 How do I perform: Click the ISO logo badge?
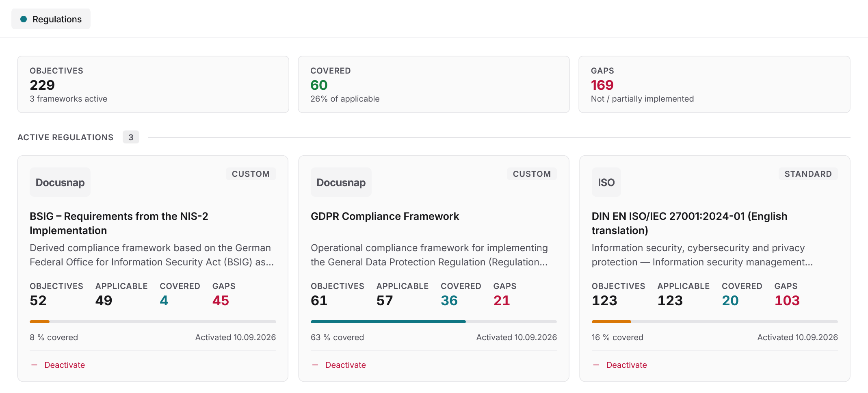click(x=606, y=182)
